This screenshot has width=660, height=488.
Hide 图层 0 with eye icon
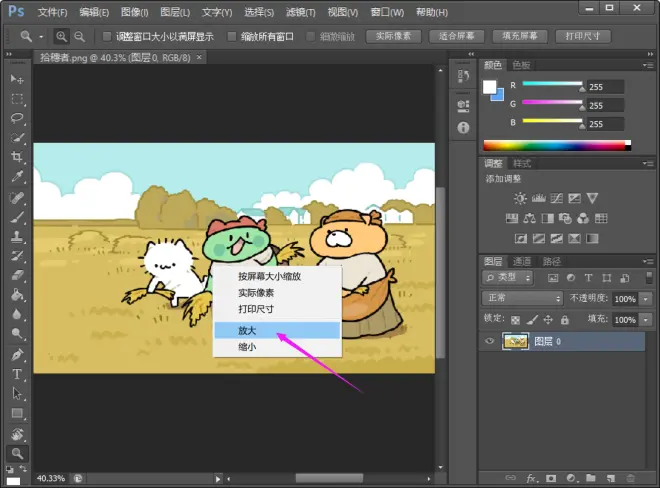pyautogui.click(x=490, y=341)
